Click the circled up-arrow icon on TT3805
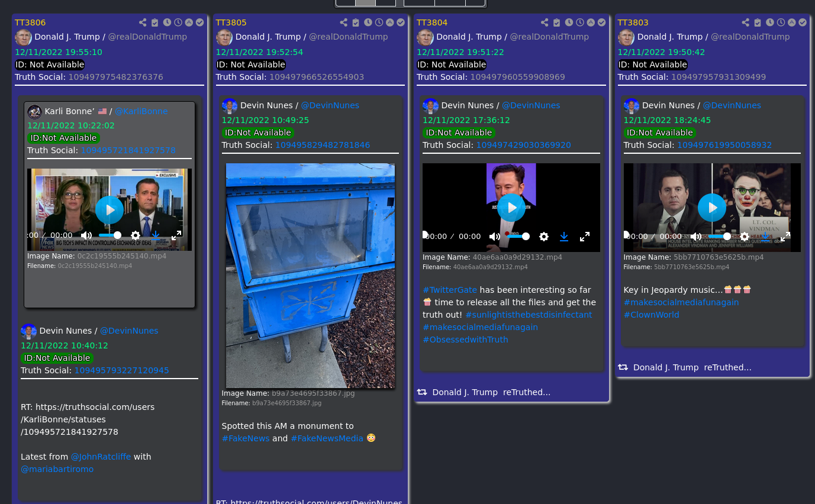The width and height of the screenshot is (815, 504). point(389,22)
